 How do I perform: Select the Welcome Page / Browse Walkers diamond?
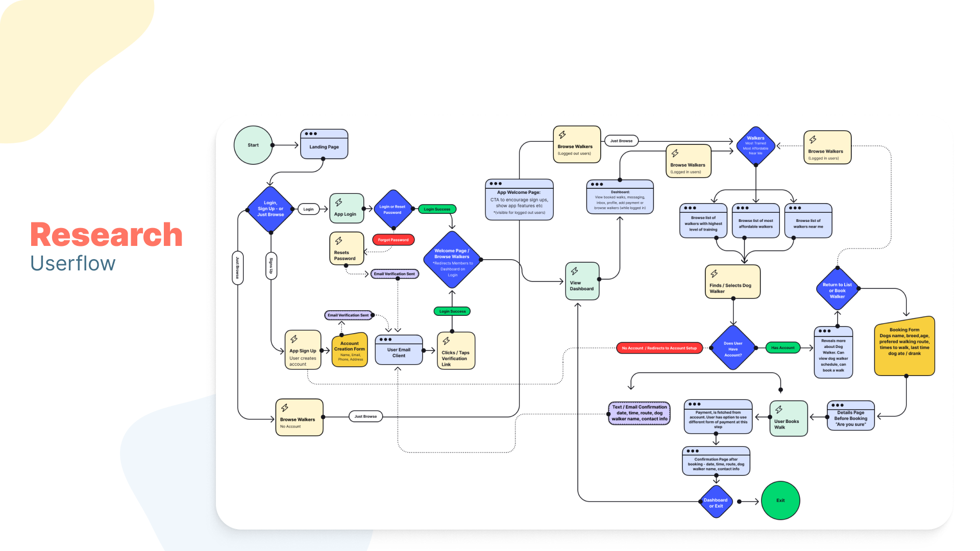pos(452,260)
